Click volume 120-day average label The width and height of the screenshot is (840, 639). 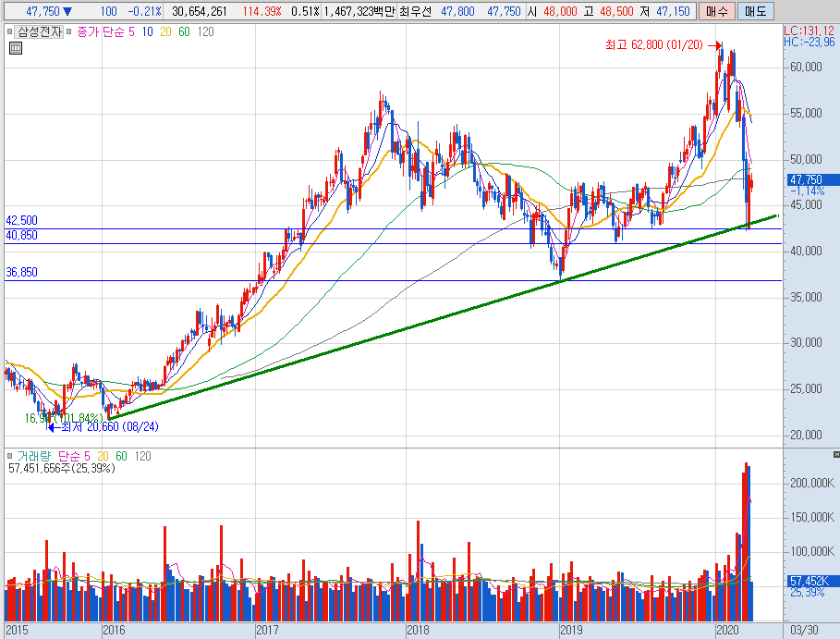click(142, 456)
